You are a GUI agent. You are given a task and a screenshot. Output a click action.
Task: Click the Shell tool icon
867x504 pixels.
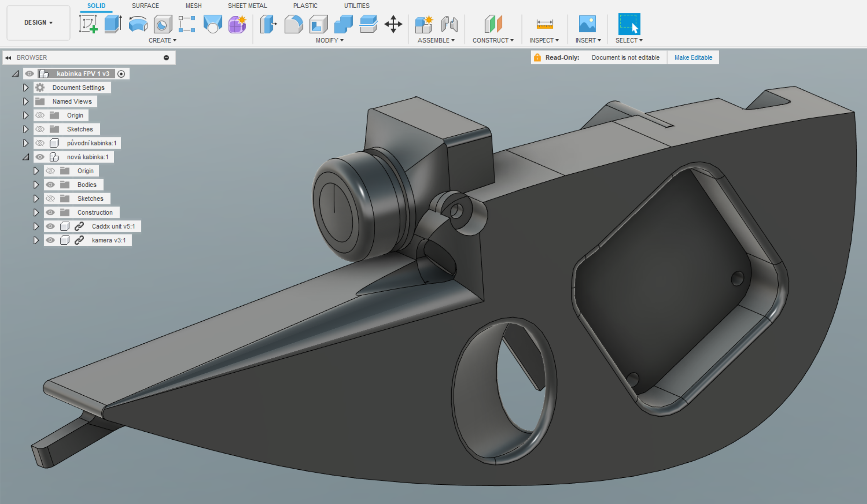pyautogui.click(x=319, y=24)
